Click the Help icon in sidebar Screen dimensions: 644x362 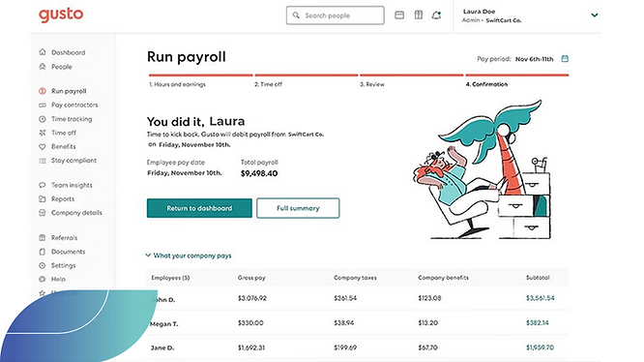click(x=43, y=279)
